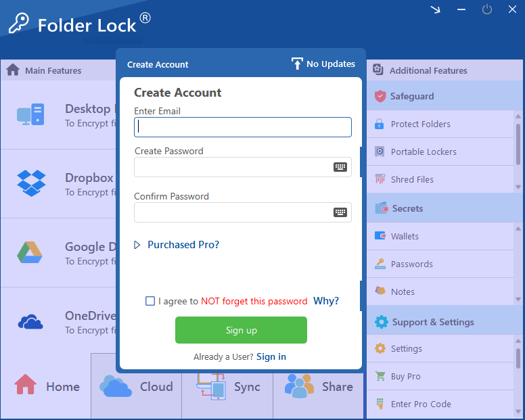The height and width of the screenshot is (420, 525).
Task: Switch to the Cloud tab
Action: point(136,386)
